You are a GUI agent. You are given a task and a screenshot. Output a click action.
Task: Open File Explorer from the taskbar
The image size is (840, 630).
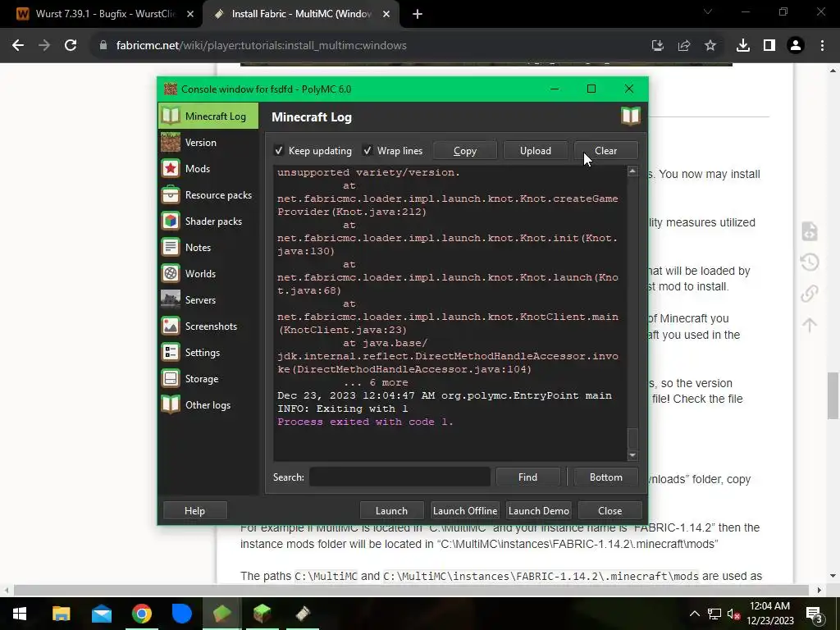pyautogui.click(x=61, y=614)
